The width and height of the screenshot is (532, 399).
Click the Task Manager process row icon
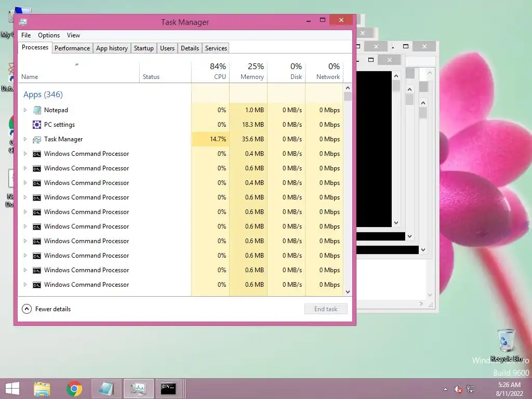[x=37, y=139]
